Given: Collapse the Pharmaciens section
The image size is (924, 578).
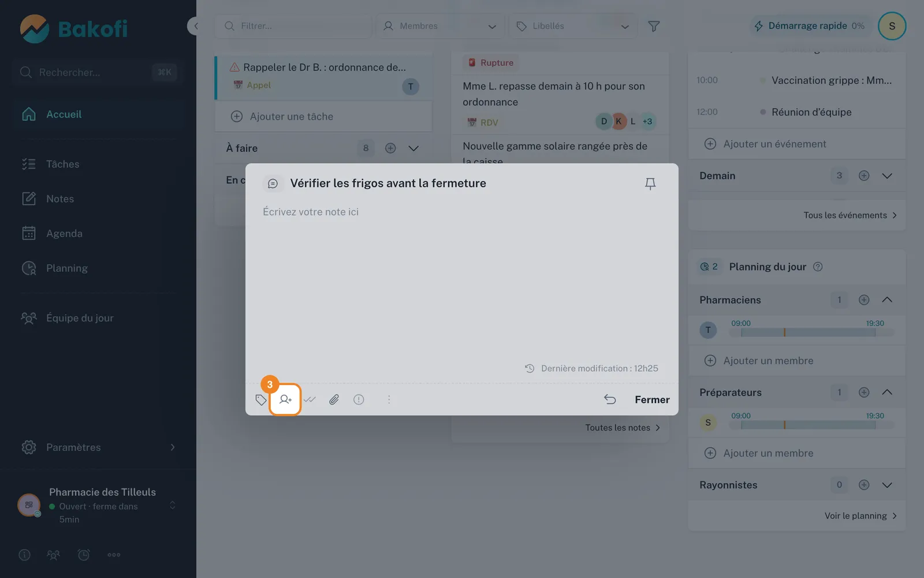Looking at the screenshot, I should pos(887,300).
